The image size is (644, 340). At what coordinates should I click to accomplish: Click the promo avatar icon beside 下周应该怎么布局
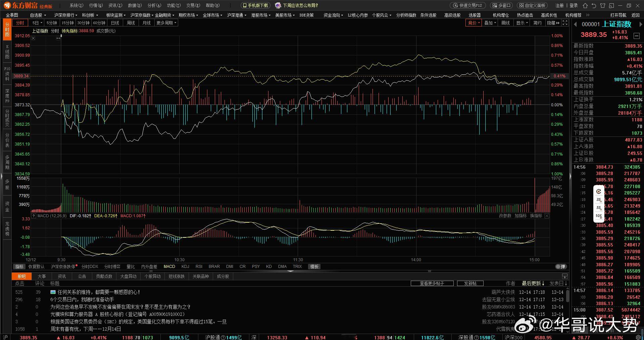tap(278, 5)
